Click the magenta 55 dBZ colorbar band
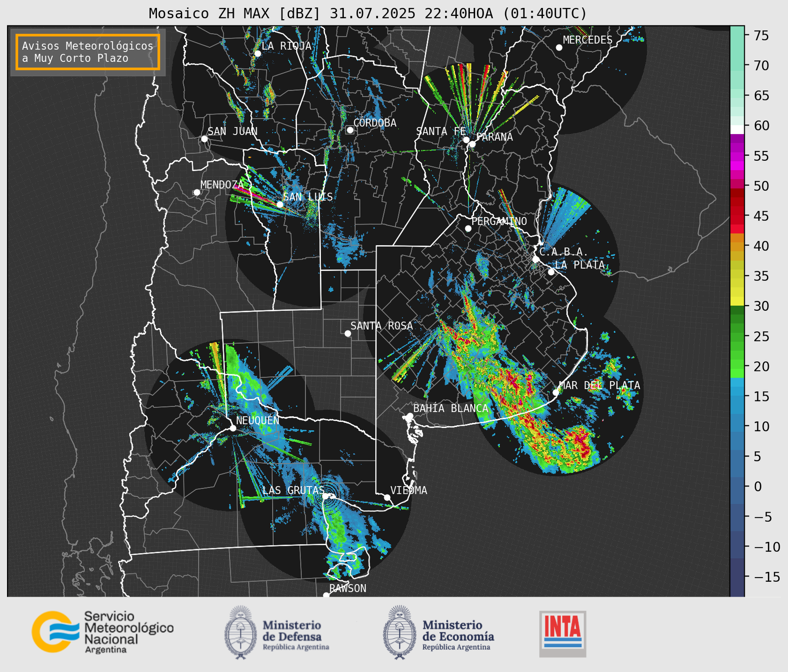Viewport: 788px width, 672px height. [x=737, y=156]
